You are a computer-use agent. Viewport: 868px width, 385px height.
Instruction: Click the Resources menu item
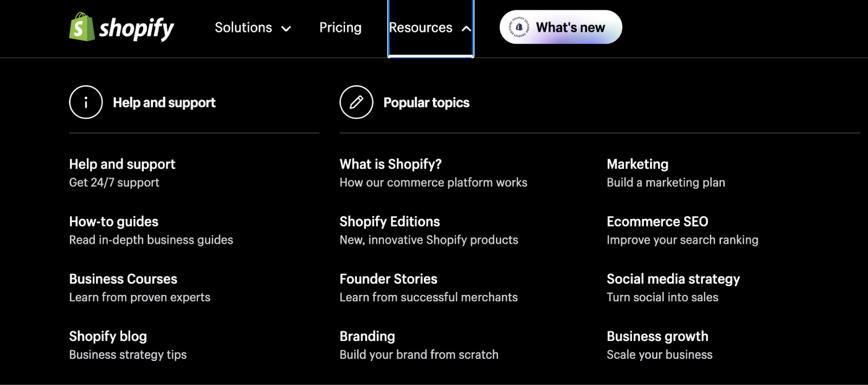420,28
